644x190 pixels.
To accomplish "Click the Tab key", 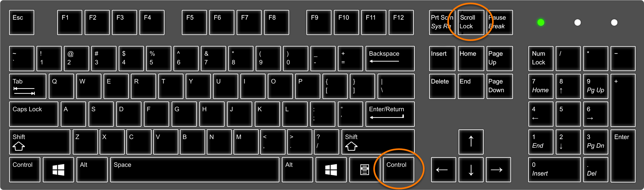I will pyautogui.click(x=28, y=86).
